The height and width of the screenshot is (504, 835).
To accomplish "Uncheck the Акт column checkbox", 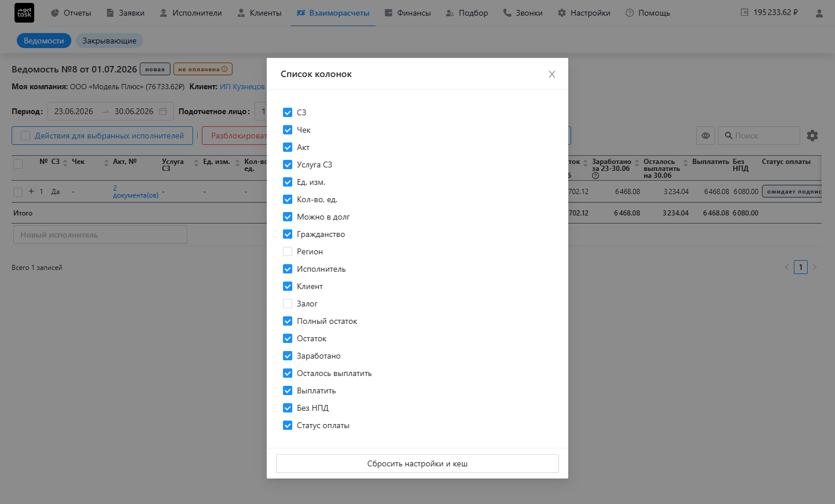I will pos(288,147).
